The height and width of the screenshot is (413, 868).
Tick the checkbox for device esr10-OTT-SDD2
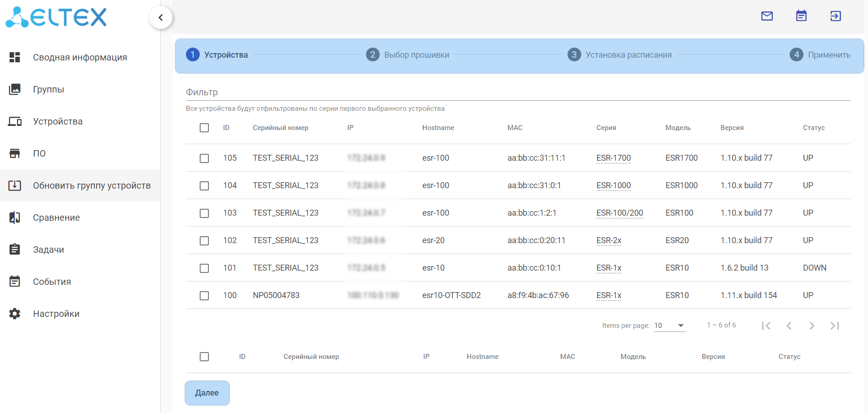coord(204,296)
